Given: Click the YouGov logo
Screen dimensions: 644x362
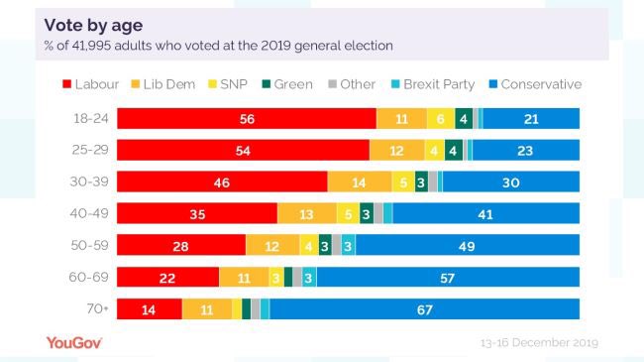Looking at the screenshot, I should [74, 343].
